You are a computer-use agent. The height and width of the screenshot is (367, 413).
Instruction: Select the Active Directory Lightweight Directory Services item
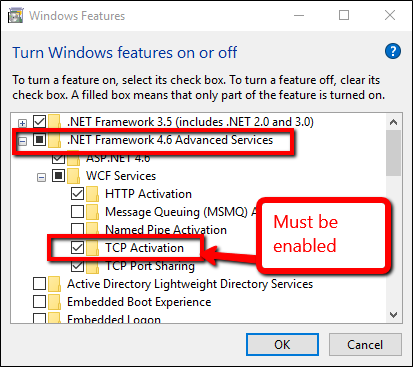tap(190, 284)
